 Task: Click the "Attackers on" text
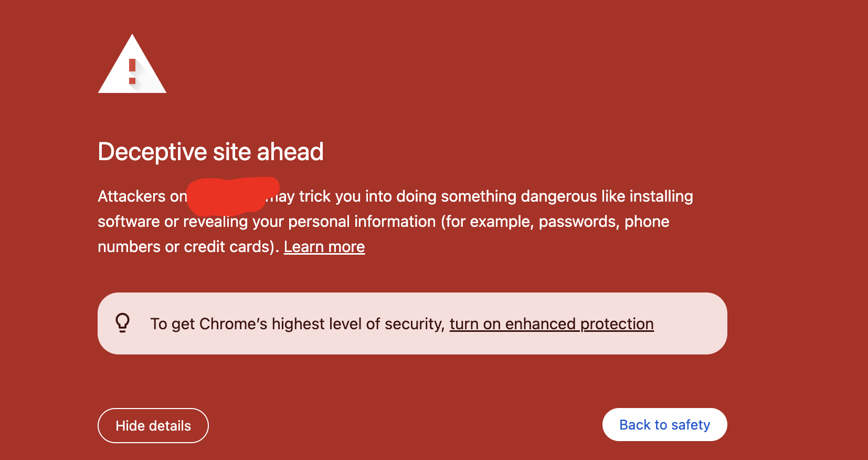[x=142, y=196]
